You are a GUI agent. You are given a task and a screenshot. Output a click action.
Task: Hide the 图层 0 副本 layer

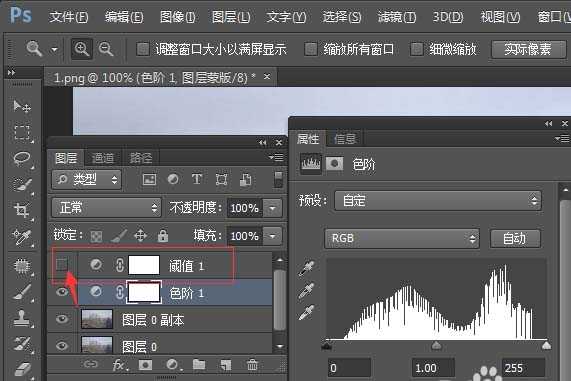[x=62, y=319]
